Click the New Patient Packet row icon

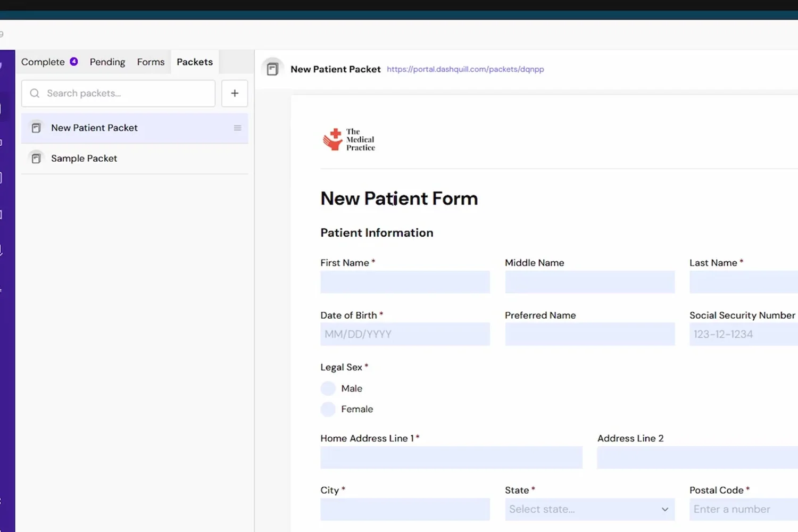(x=36, y=128)
